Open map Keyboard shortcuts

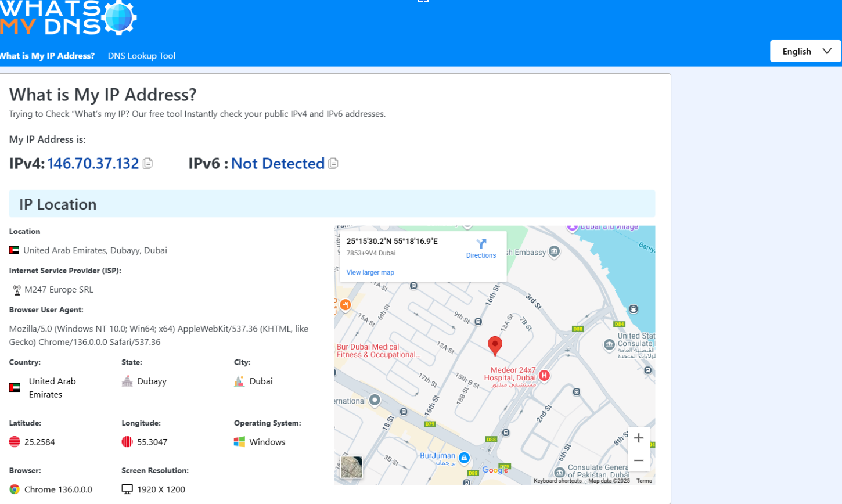click(557, 481)
